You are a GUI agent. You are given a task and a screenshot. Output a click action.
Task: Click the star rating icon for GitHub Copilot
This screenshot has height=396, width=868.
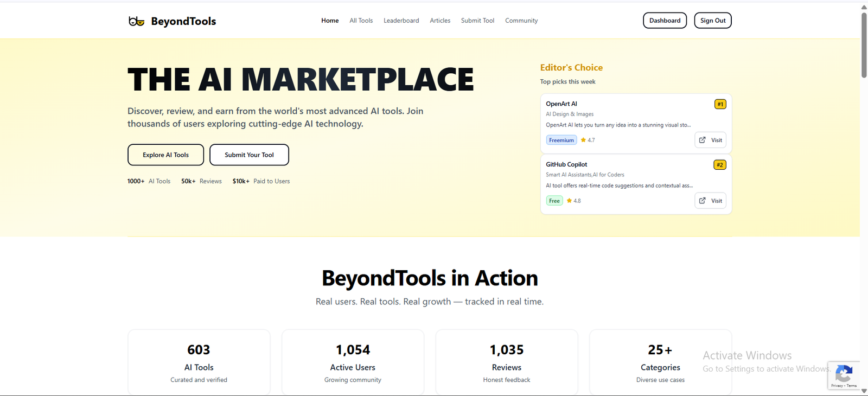569,201
